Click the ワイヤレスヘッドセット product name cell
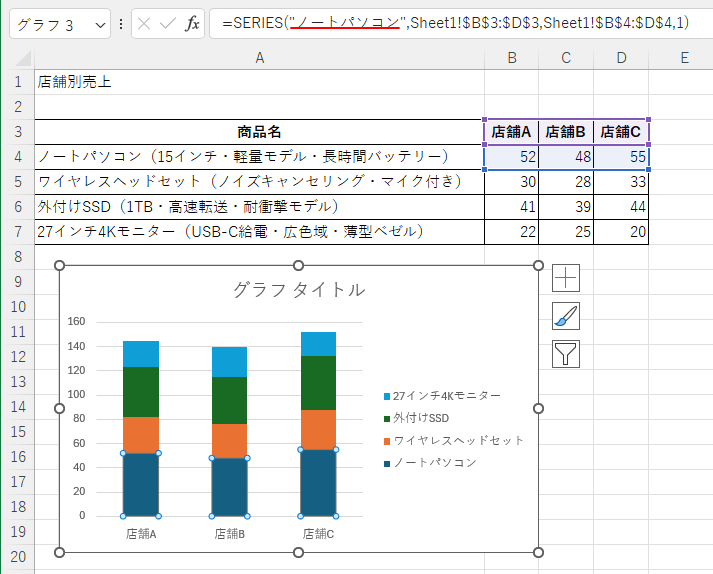This screenshot has width=713, height=574. [x=260, y=182]
